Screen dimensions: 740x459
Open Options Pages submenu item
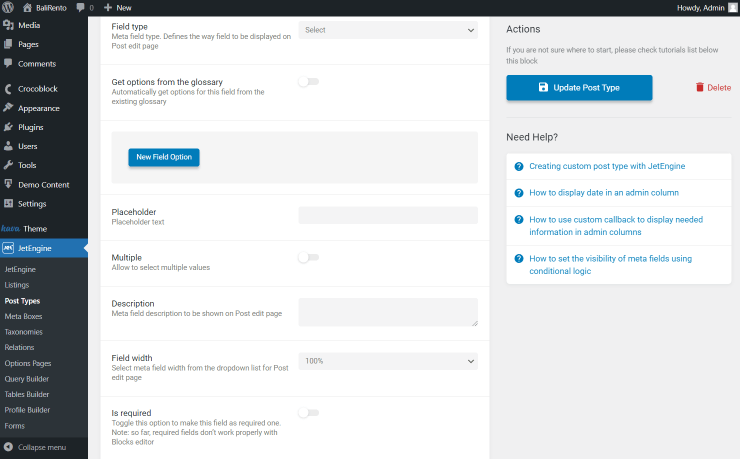pos(28,363)
